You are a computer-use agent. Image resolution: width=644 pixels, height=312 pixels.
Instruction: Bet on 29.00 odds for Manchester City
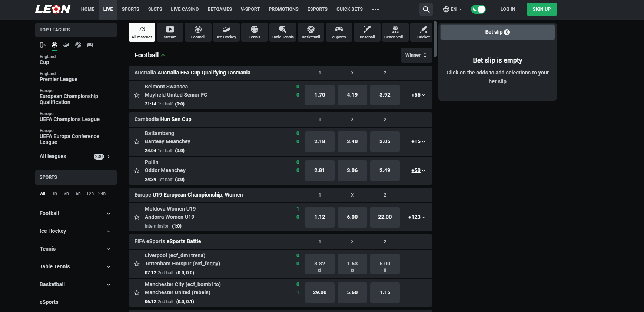click(x=320, y=293)
